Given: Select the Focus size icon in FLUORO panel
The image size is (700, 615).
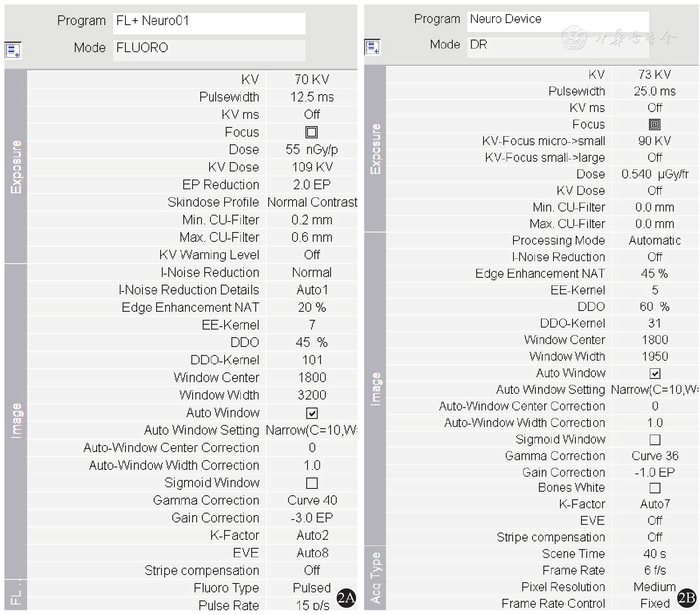Looking at the screenshot, I should [312, 132].
